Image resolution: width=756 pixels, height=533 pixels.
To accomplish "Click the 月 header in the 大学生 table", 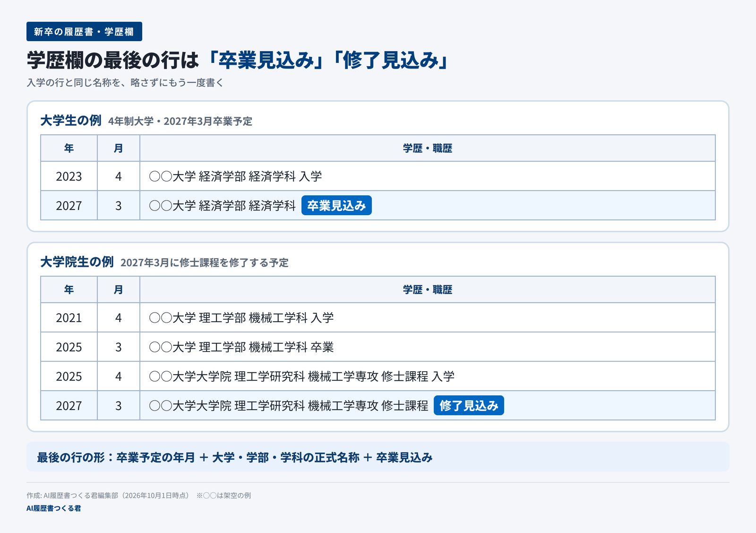I will (119, 149).
